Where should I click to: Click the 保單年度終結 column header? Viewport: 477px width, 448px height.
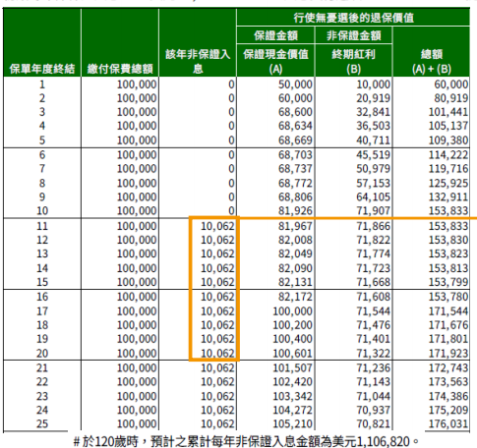(42, 69)
